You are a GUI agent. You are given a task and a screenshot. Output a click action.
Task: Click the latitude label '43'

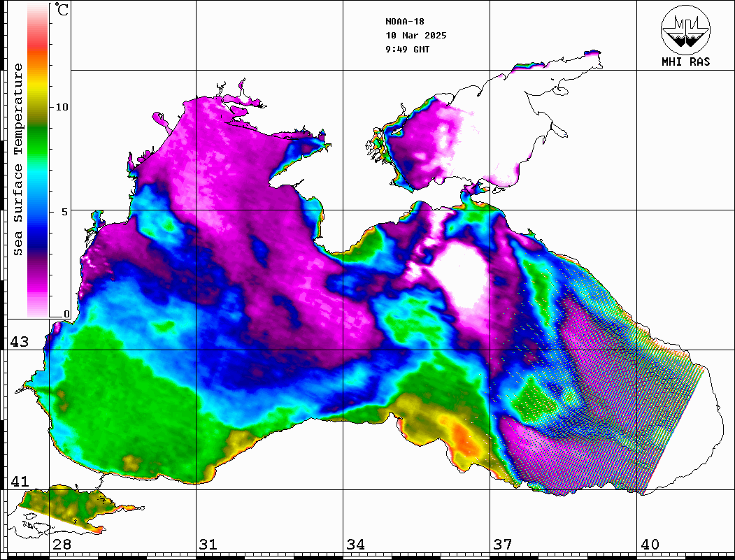[20, 342]
